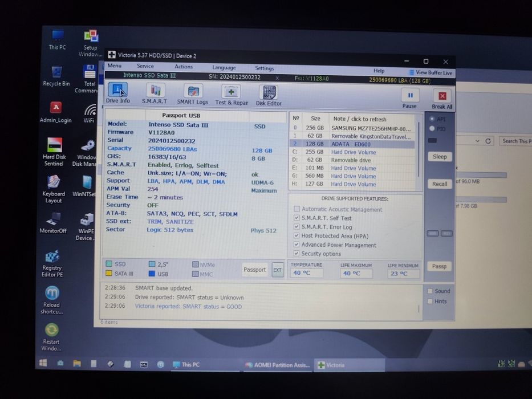Click Victoria reported SMART status log line

188,307
